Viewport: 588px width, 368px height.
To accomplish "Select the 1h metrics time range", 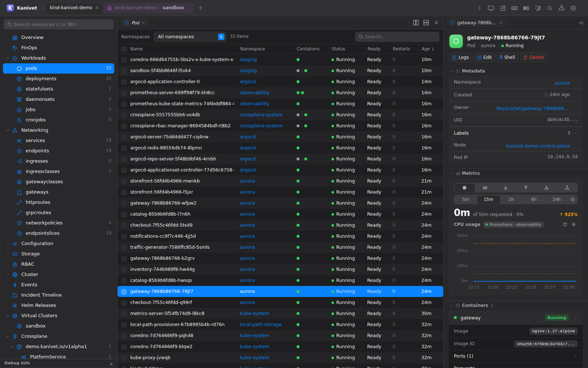I will pos(511,199).
